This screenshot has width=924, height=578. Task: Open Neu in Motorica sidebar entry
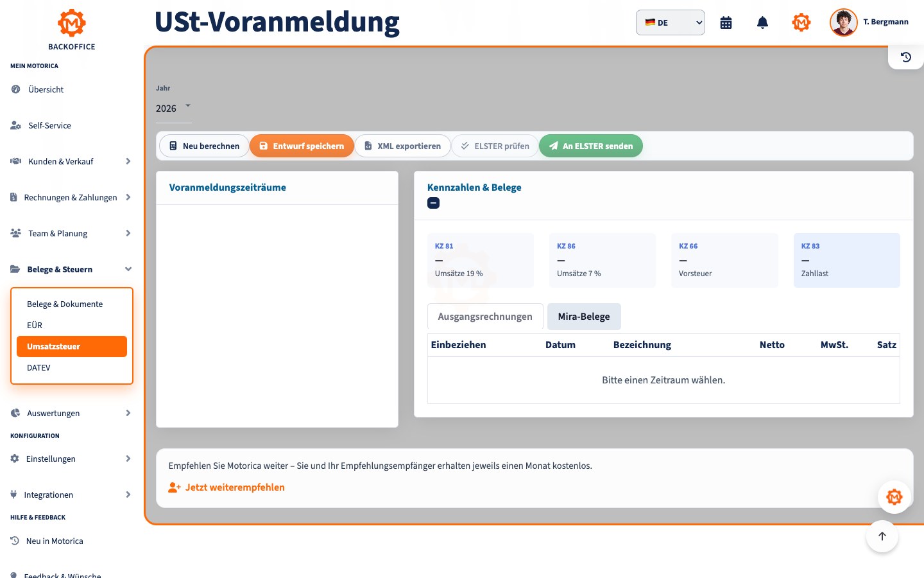click(x=72, y=541)
